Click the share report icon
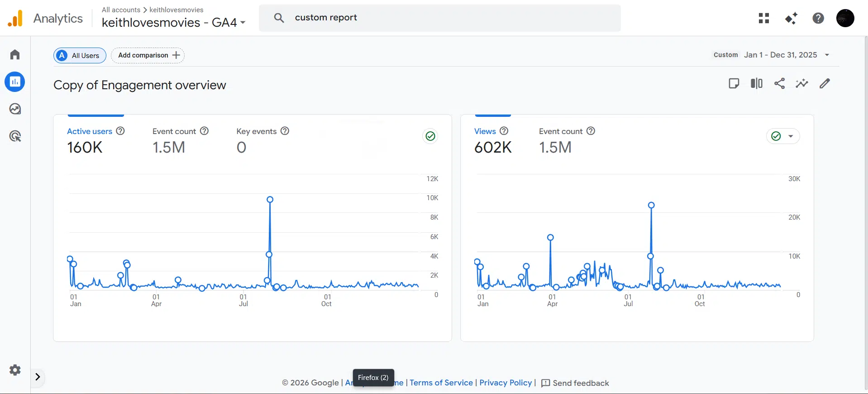This screenshot has width=868, height=394. [779, 83]
